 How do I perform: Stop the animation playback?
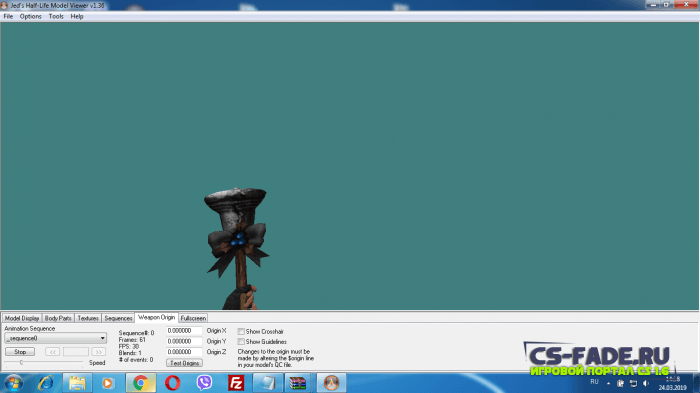click(20, 352)
